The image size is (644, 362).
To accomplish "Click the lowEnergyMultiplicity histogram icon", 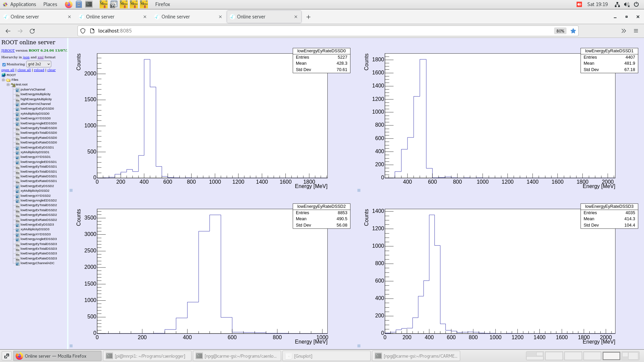I will [17, 94].
